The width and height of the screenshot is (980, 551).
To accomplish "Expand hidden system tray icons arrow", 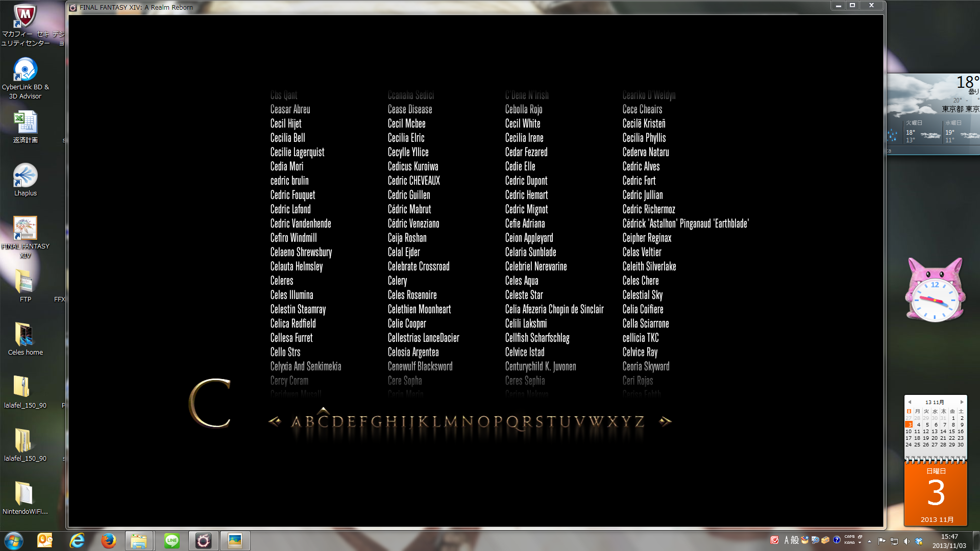I will pyautogui.click(x=869, y=541).
